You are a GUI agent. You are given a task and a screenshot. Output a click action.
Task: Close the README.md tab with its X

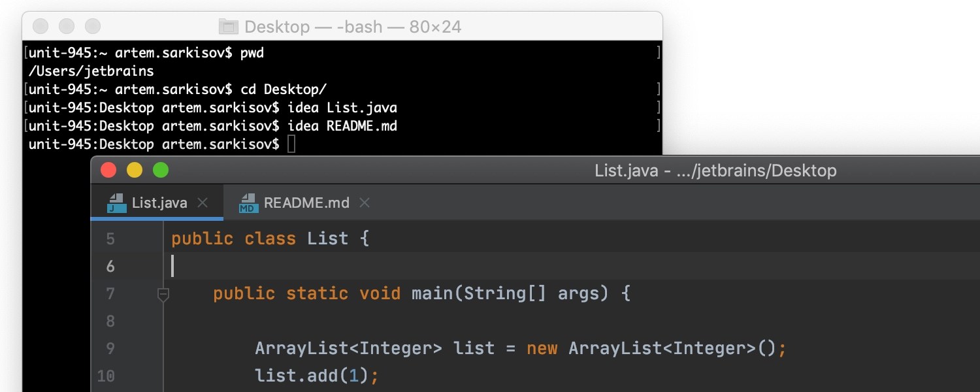click(364, 203)
